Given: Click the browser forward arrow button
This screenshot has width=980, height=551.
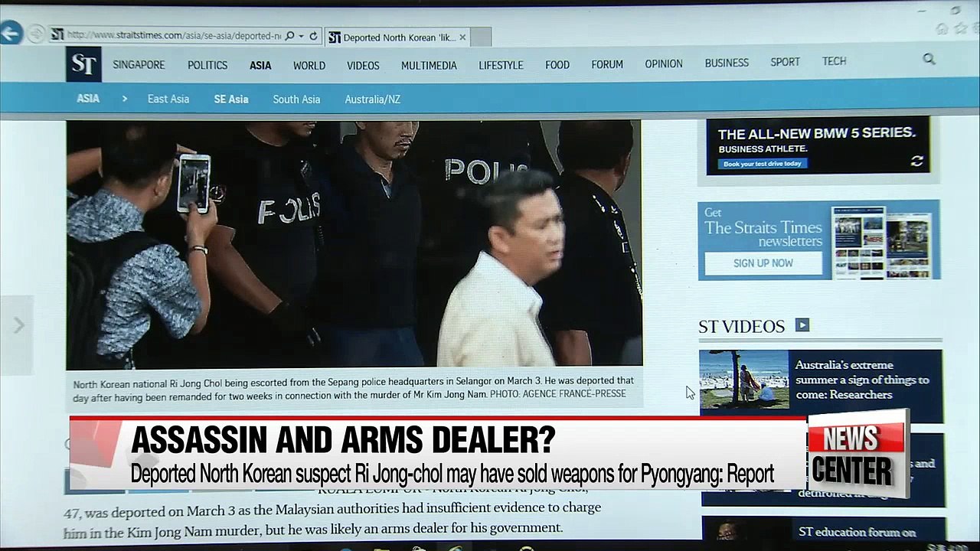Looking at the screenshot, I should [x=36, y=34].
